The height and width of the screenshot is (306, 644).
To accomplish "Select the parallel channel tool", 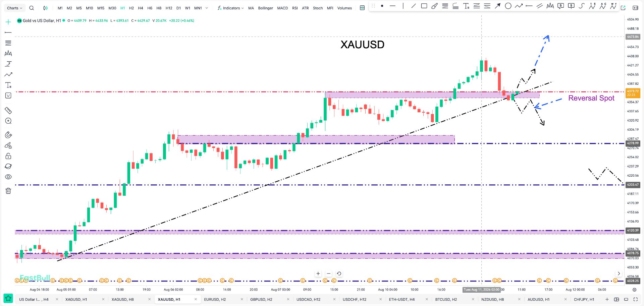I will tap(540, 6).
